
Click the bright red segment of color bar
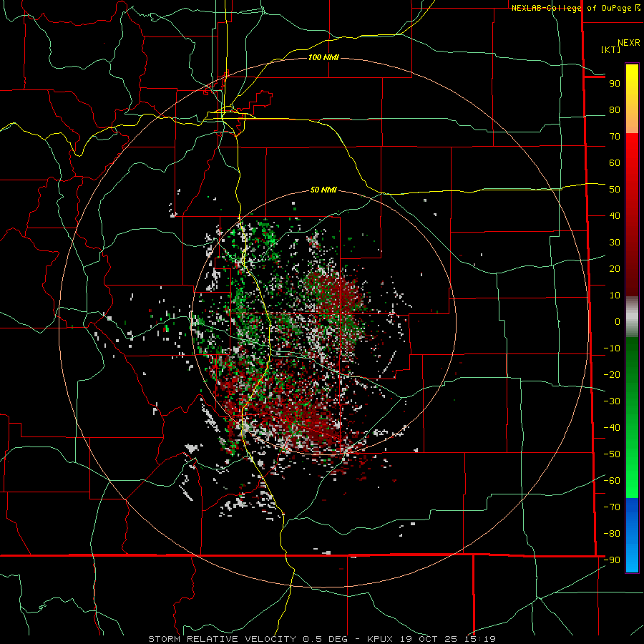pos(632,172)
